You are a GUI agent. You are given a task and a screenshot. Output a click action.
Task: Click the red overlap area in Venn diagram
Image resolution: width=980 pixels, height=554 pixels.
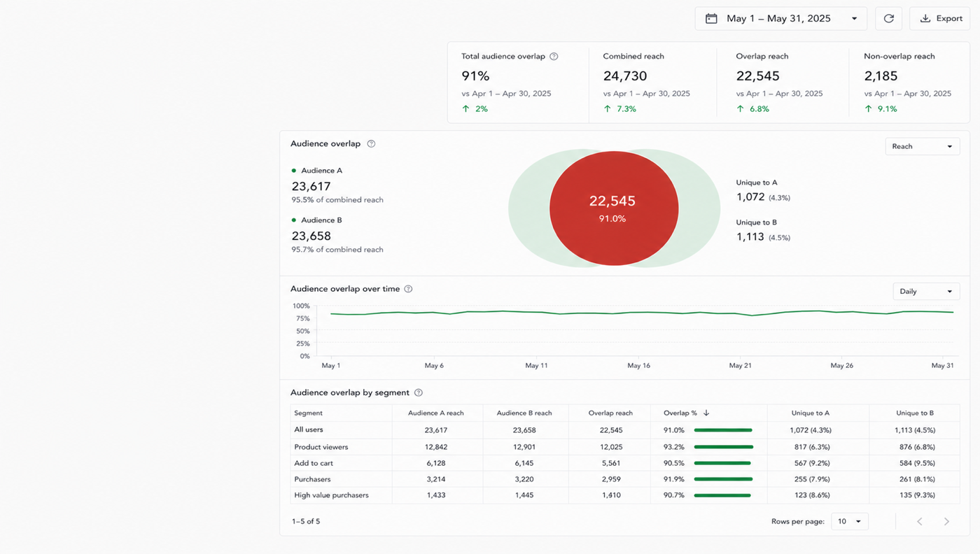[x=614, y=208]
